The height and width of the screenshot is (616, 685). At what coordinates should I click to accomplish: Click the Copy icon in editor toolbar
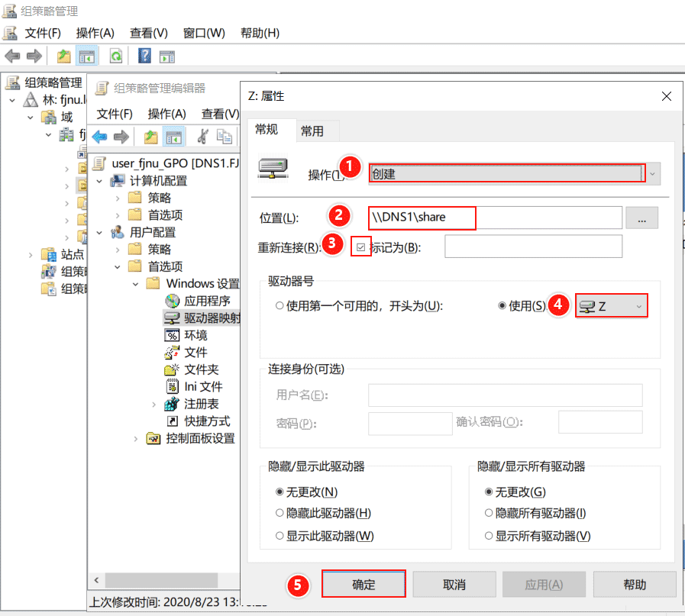pyautogui.click(x=225, y=137)
